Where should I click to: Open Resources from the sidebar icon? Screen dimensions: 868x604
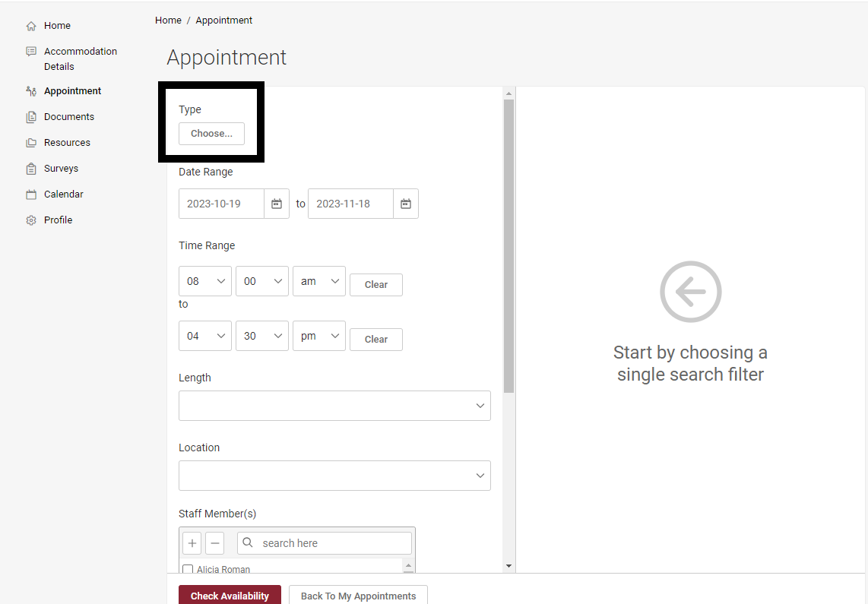tap(30, 142)
